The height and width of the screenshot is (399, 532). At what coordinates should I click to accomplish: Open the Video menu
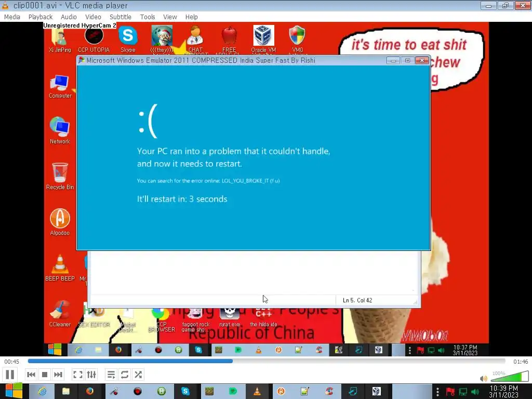click(x=93, y=17)
